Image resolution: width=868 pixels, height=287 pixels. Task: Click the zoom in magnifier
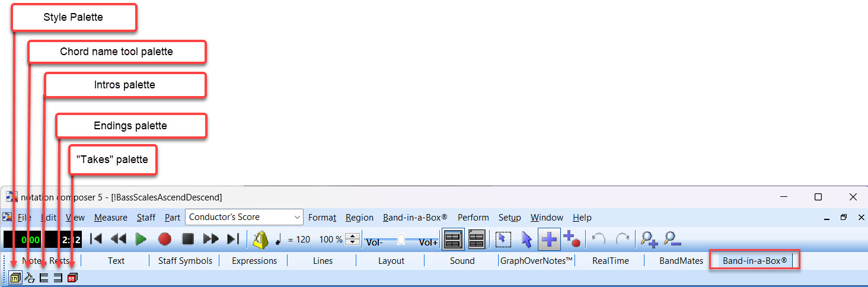[649, 239]
